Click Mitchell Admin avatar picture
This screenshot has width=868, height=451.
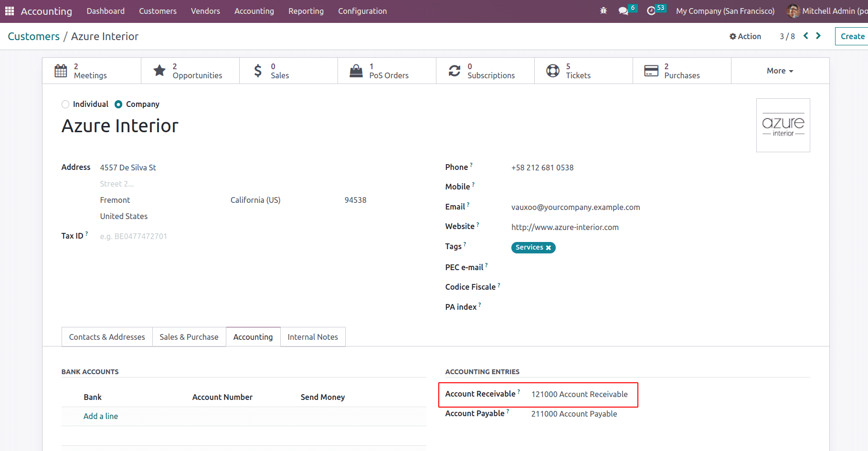tap(793, 10)
